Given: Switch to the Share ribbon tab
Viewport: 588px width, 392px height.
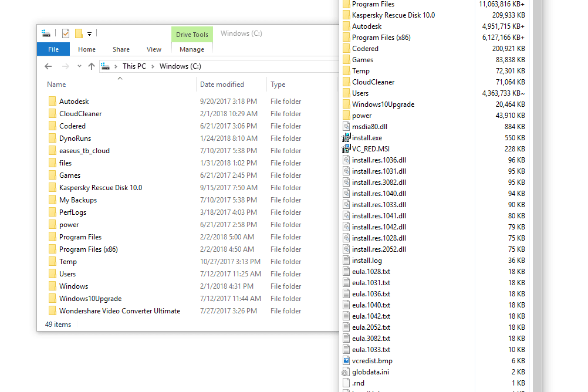Looking at the screenshot, I should coord(121,49).
